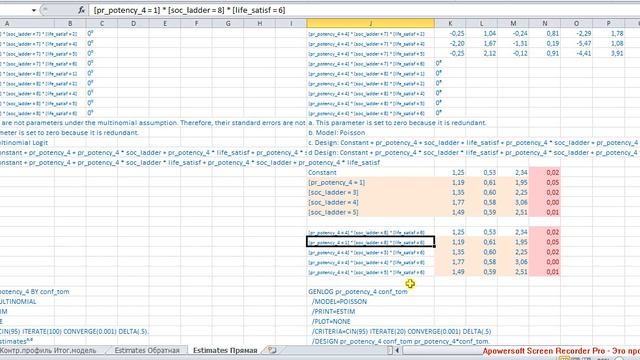Switch to the Estimates Обратная sheet tab
This screenshot has width=640, height=360.
click(147, 350)
